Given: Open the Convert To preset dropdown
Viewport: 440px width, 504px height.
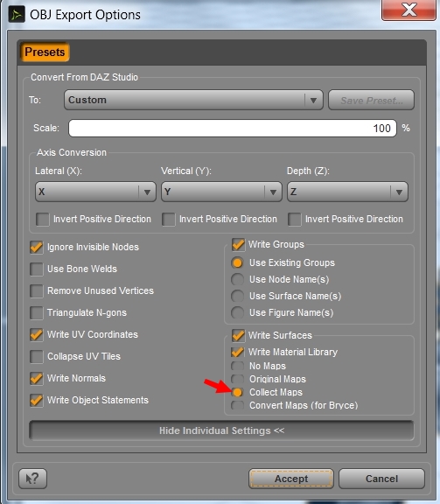Looking at the screenshot, I should 193,100.
